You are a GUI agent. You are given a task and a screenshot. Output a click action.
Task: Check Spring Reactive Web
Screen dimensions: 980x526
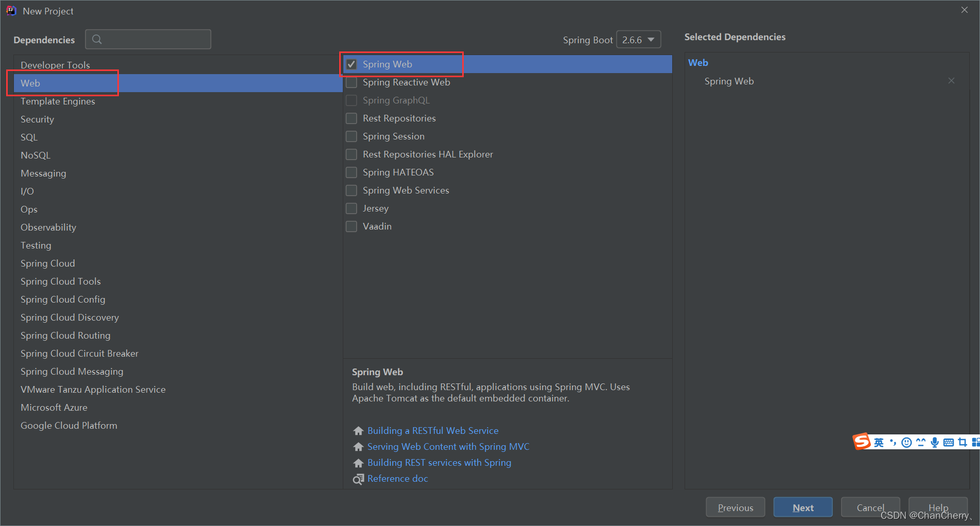(x=352, y=82)
